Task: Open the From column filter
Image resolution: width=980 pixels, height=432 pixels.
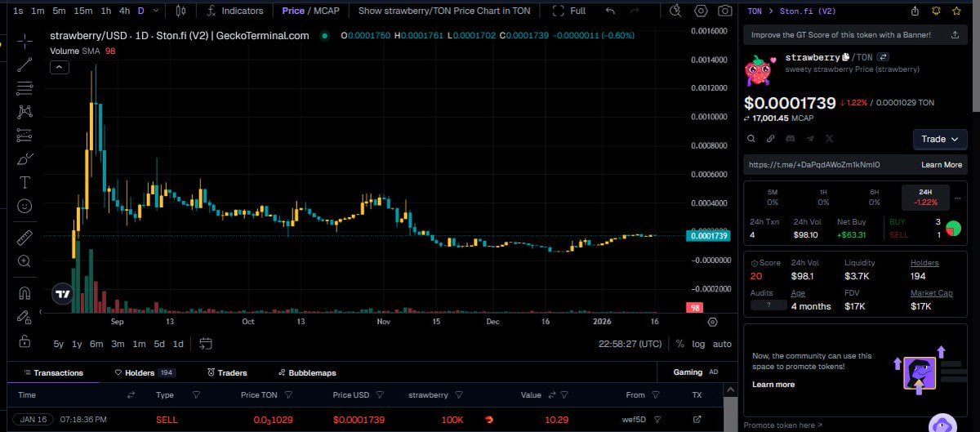Action: coord(655,395)
